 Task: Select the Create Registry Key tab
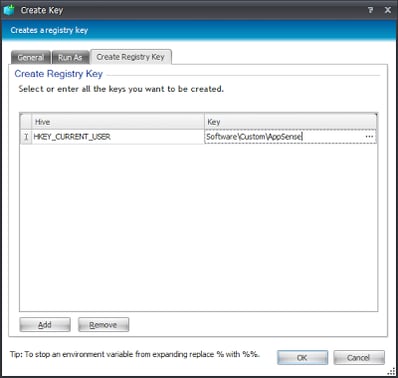point(131,57)
